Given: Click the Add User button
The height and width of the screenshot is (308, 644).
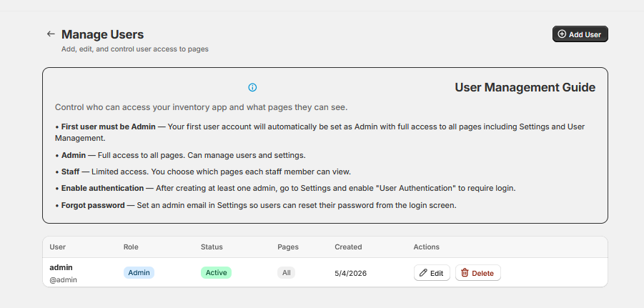Looking at the screenshot, I should click(x=580, y=34).
